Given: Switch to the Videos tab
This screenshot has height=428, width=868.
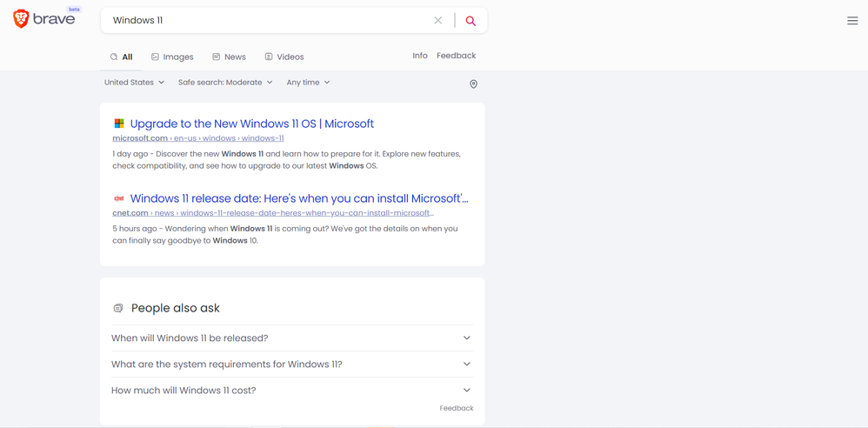Looking at the screenshot, I should pyautogui.click(x=284, y=57).
